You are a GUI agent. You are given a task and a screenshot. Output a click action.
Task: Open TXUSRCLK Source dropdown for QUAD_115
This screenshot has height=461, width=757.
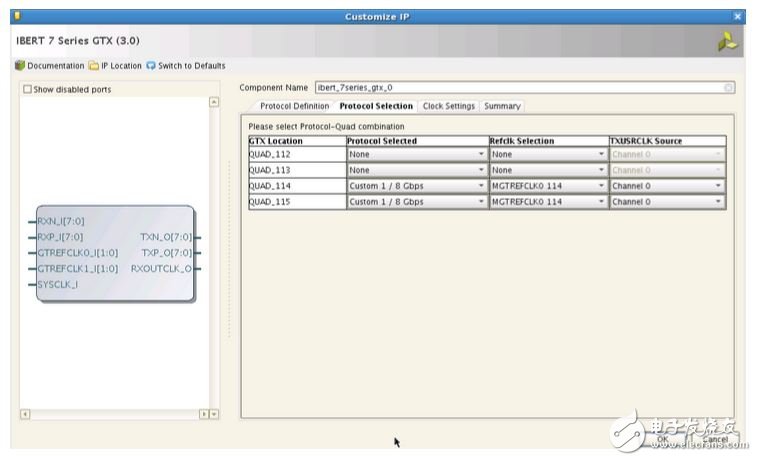coord(718,201)
